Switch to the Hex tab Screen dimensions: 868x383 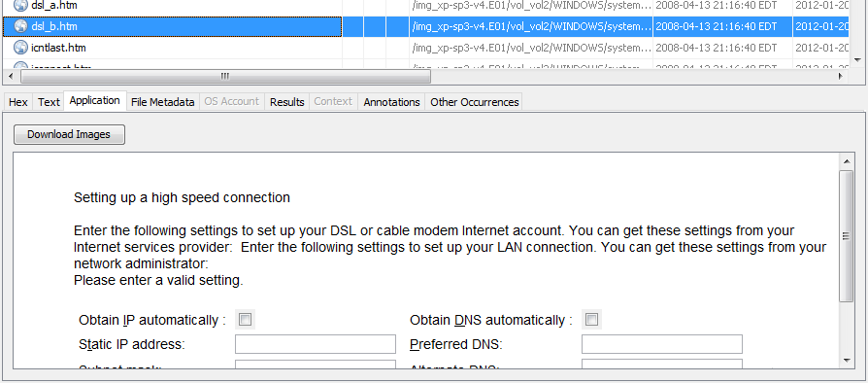[18, 102]
